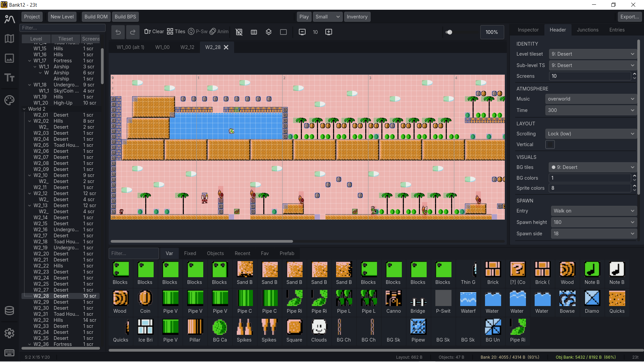Switch to the Inspector tab
644x362 pixels.
click(x=528, y=30)
